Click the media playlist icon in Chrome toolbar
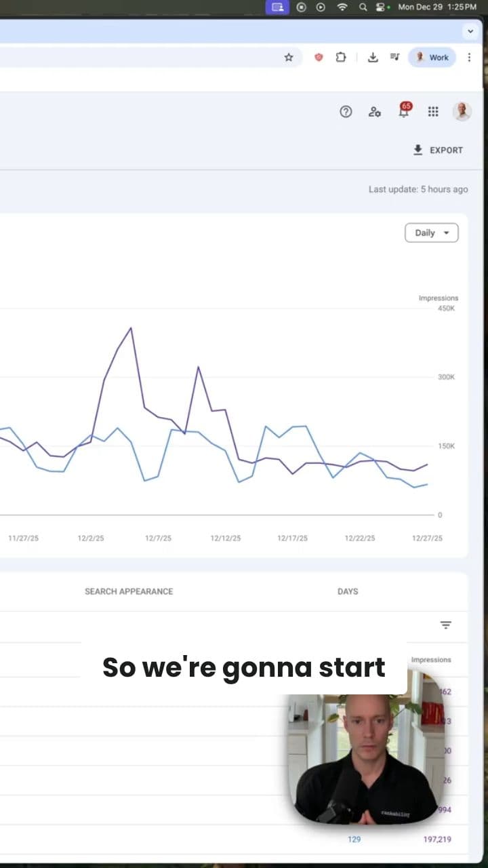 click(x=394, y=58)
